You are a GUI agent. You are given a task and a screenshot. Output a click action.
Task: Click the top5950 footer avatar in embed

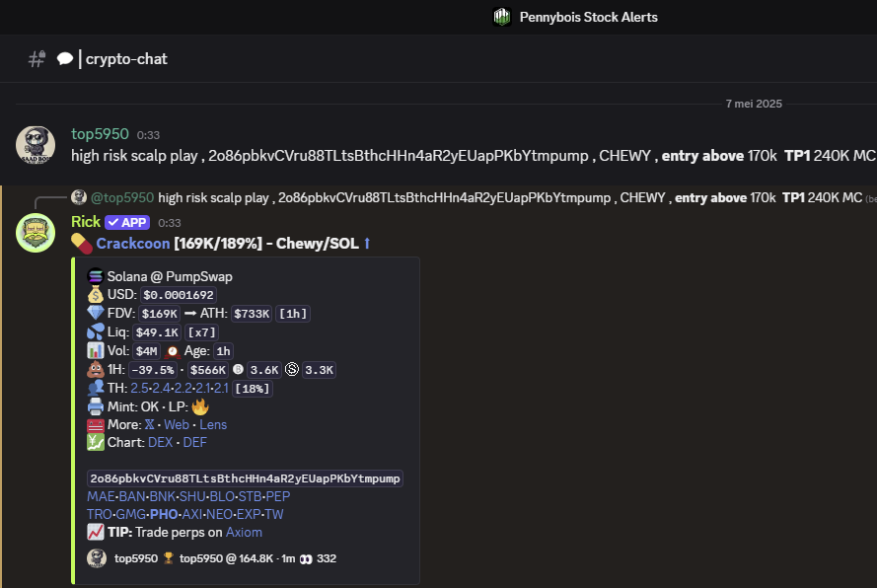97,558
